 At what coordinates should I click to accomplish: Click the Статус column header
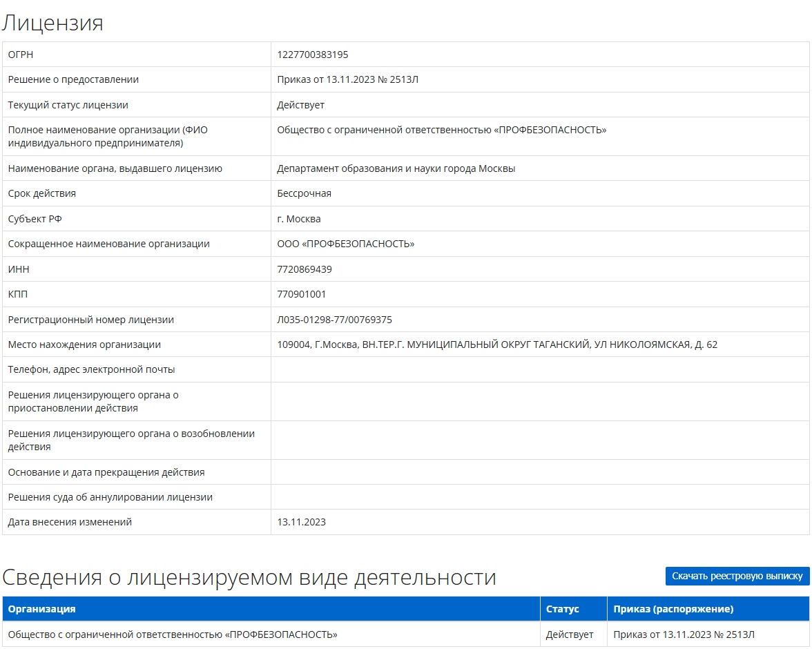click(x=562, y=609)
